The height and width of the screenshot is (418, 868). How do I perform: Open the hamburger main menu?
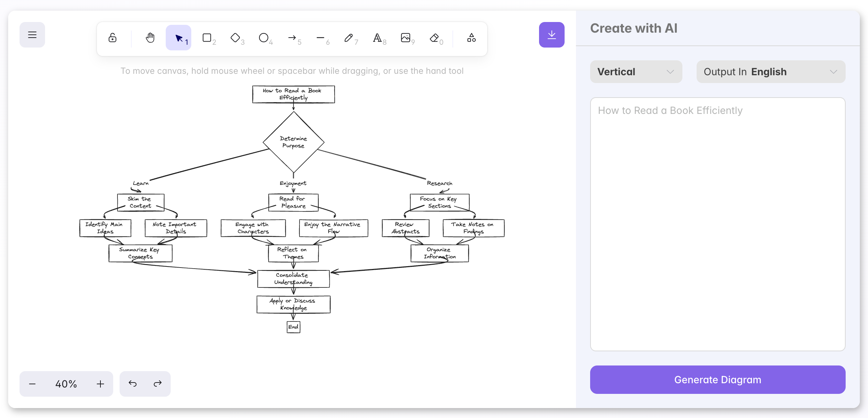click(x=32, y=35)
